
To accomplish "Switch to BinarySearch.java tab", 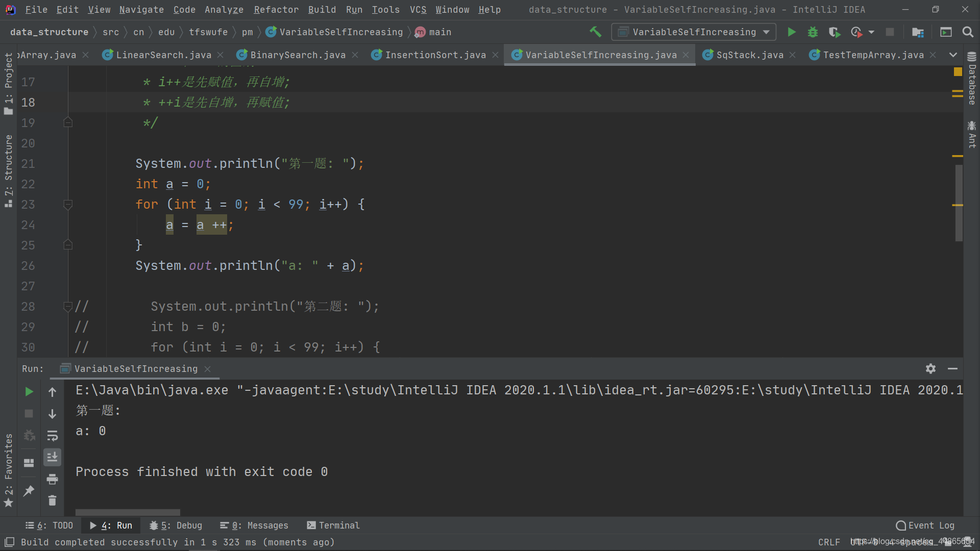I will 298,55.
